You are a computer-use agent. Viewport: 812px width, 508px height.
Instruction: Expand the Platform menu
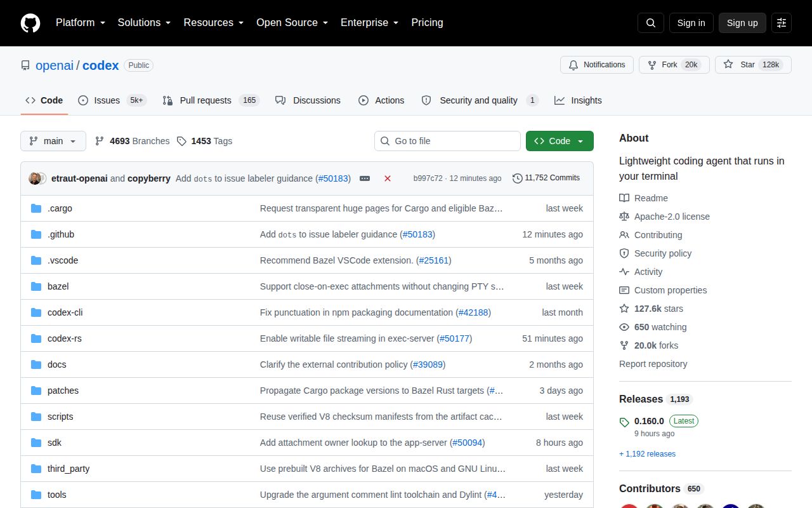tap(81, 23)
